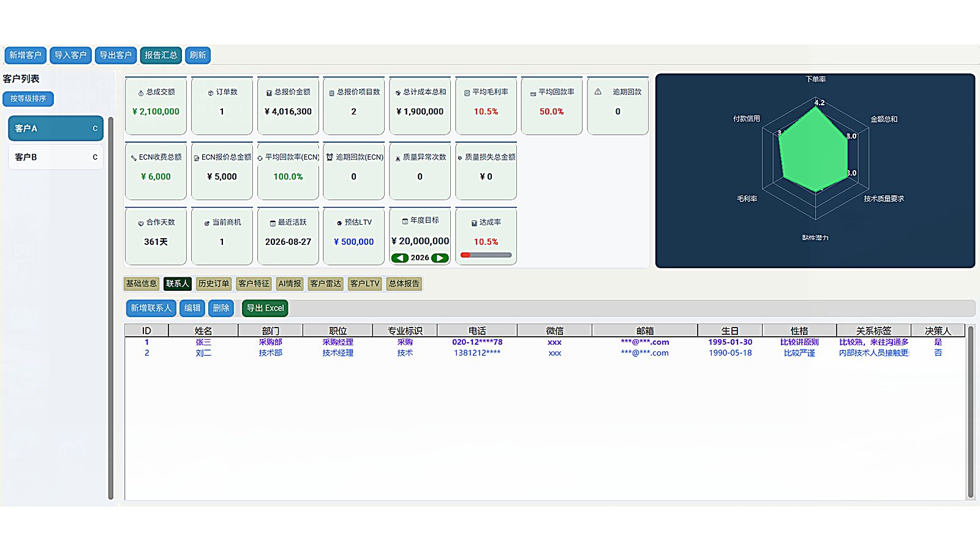Image resolution: width=980 pixels, height=551 pixels.
Task: Click the document icon beside 总报价项目数
Action: tap(332, 93)
